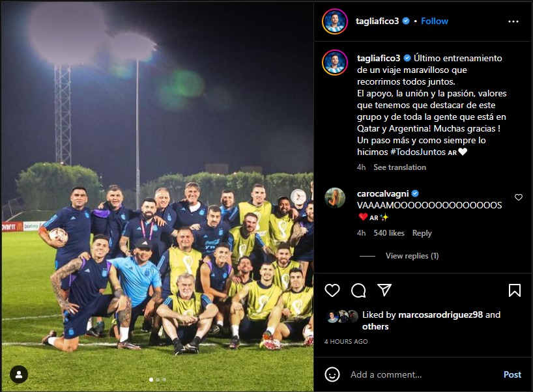This screenshot has height=392, width=533.
Task: Save post with bookmark icon
Action: (514, 290)
